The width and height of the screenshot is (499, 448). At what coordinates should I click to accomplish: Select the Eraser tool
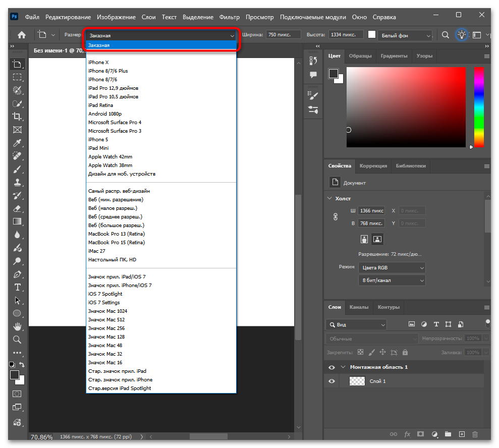coord(17,208)
